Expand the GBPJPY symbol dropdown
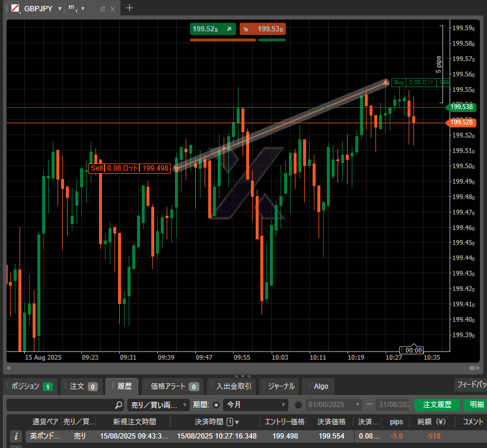This screenshot has height=448, width=487. point(59,9)
